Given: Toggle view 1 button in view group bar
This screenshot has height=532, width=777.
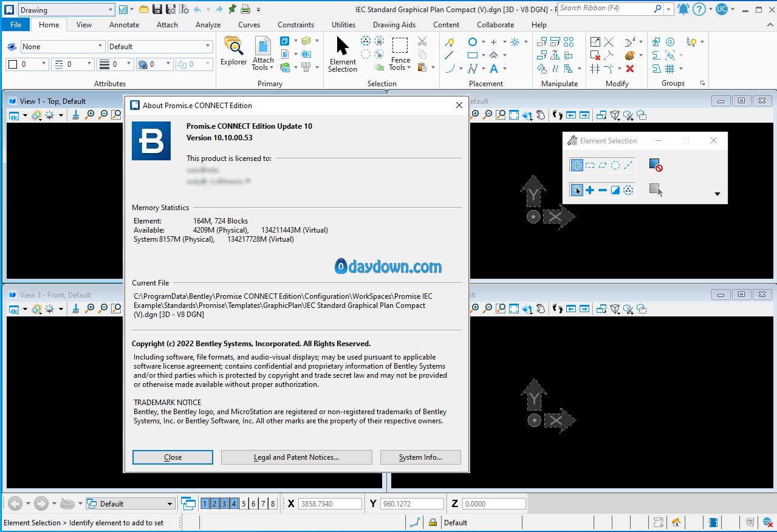Looking at the screenshot, I should 205,503.
